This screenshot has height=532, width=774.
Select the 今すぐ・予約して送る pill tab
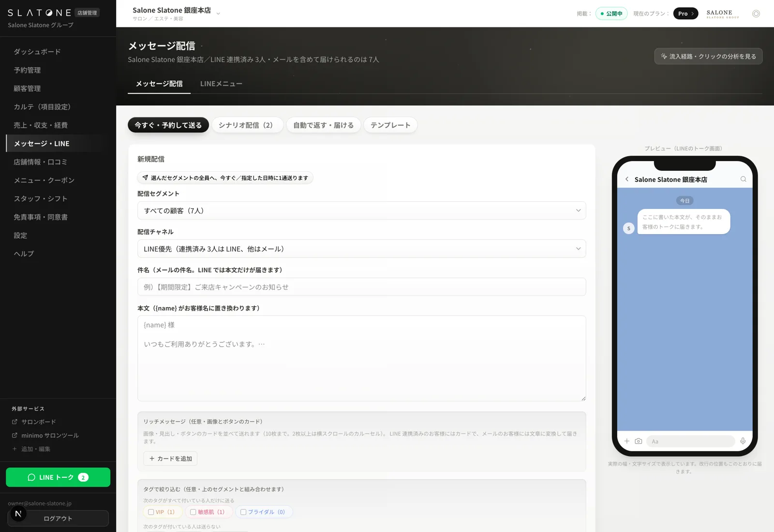coord(168,125)
